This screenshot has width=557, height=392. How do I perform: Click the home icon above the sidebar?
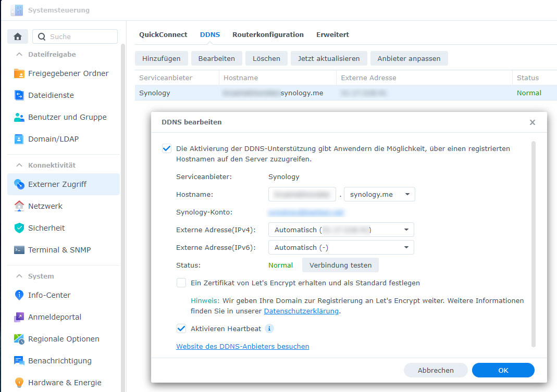pyautogui.click(x=18, y=36)
